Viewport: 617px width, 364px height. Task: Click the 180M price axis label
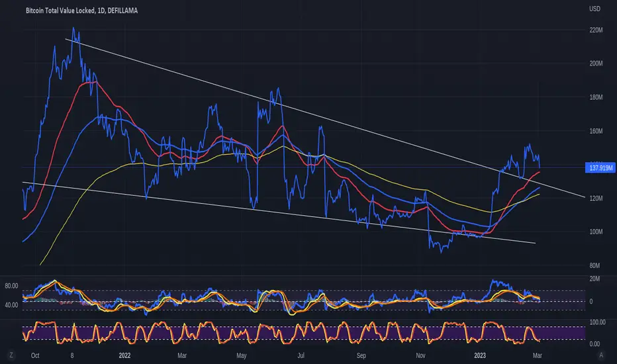coord(596,97)
